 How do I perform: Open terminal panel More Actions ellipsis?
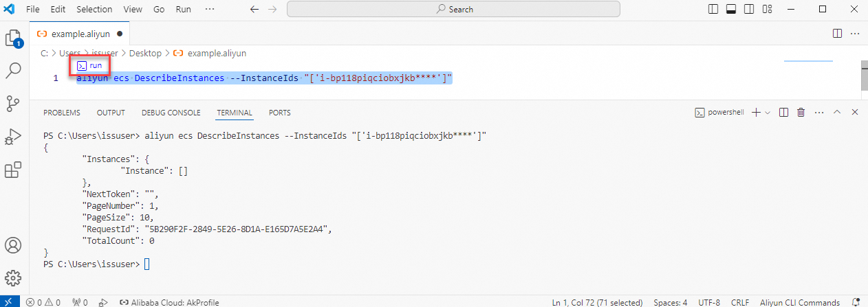click(819, 113)
